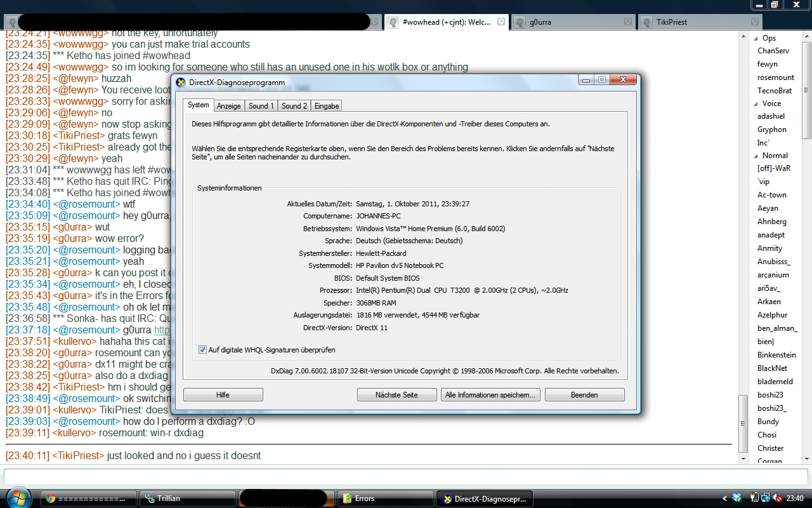
Task: Toggle the WHQL-Signaturen überprüfen checkbox
Action: coord(202,350)
